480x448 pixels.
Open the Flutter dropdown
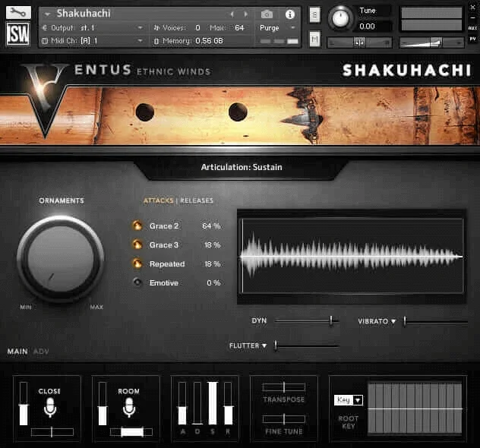(248, 345)
